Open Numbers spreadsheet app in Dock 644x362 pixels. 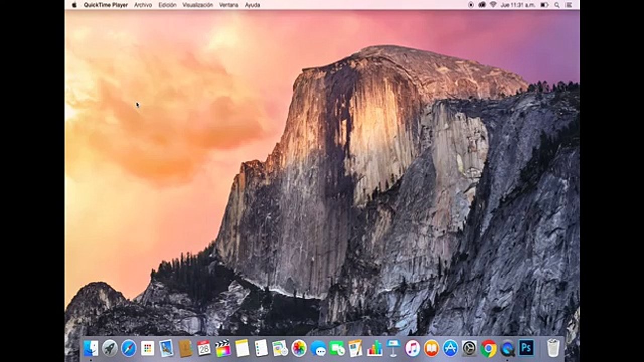click(374, 348)
